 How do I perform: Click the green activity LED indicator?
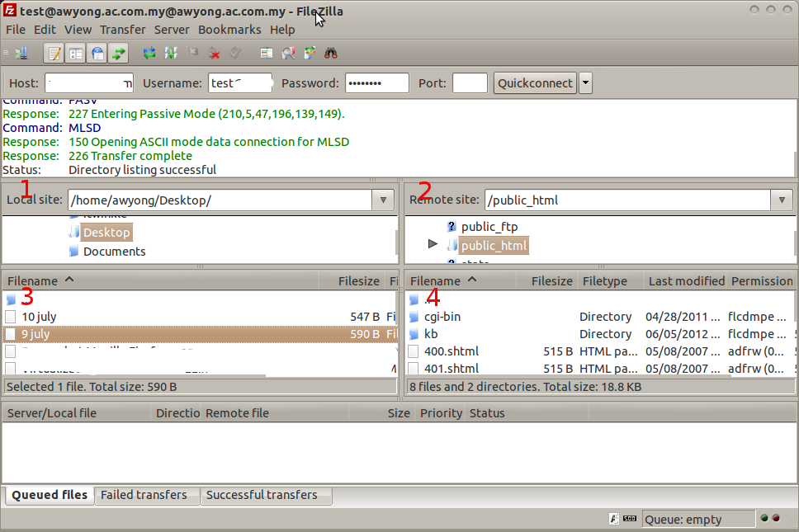coord(764,518)
